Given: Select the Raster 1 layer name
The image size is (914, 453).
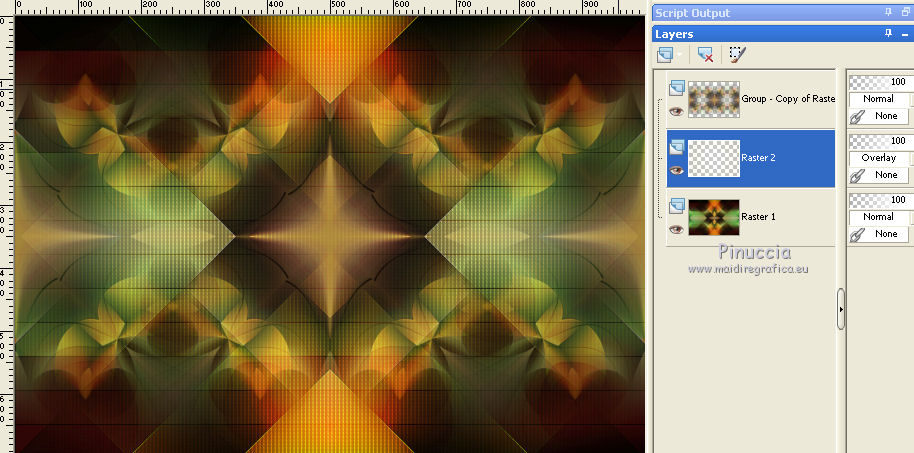Looking at the screenshot, I should 758,217.
